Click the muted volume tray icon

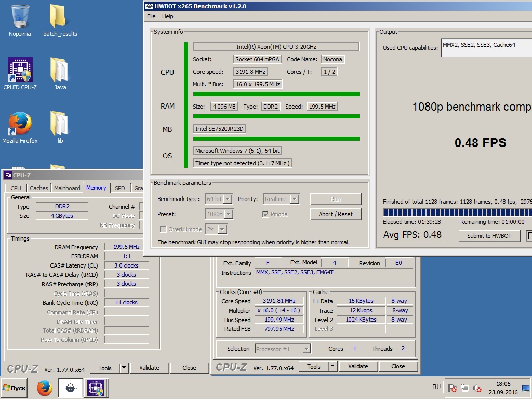pyautogui.click(x=477, y=388)
